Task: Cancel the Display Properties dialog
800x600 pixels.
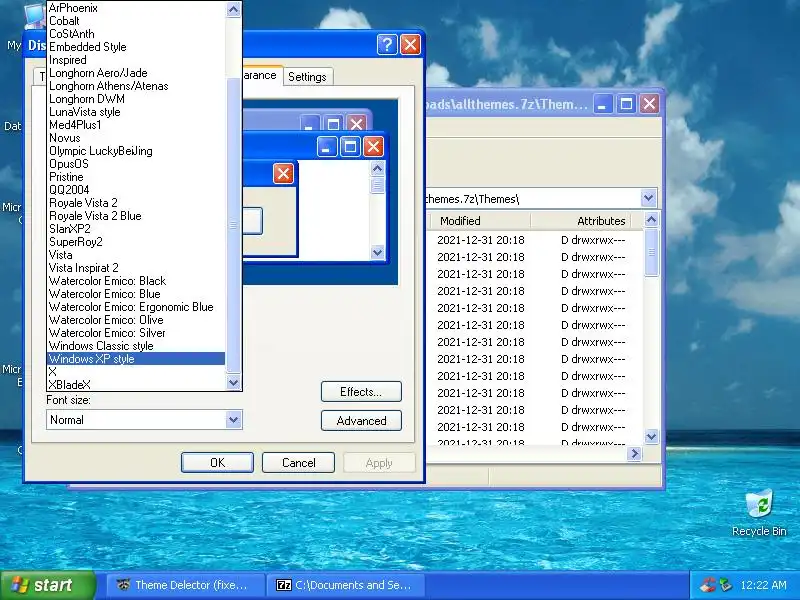Action: click(298, 463)
